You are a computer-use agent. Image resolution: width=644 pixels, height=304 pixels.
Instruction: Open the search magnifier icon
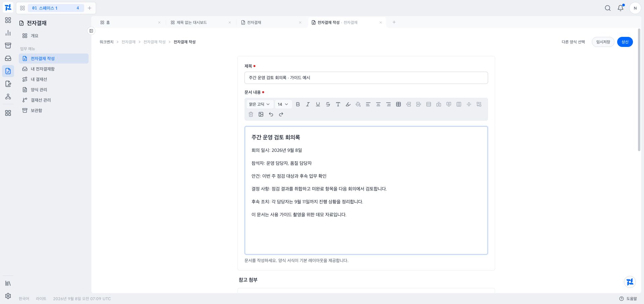607,8
